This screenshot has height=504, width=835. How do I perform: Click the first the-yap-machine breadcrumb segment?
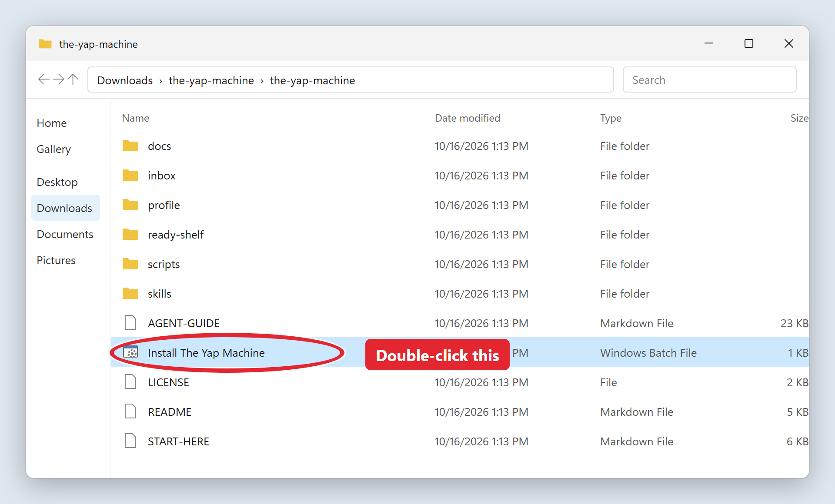(211, 80)
